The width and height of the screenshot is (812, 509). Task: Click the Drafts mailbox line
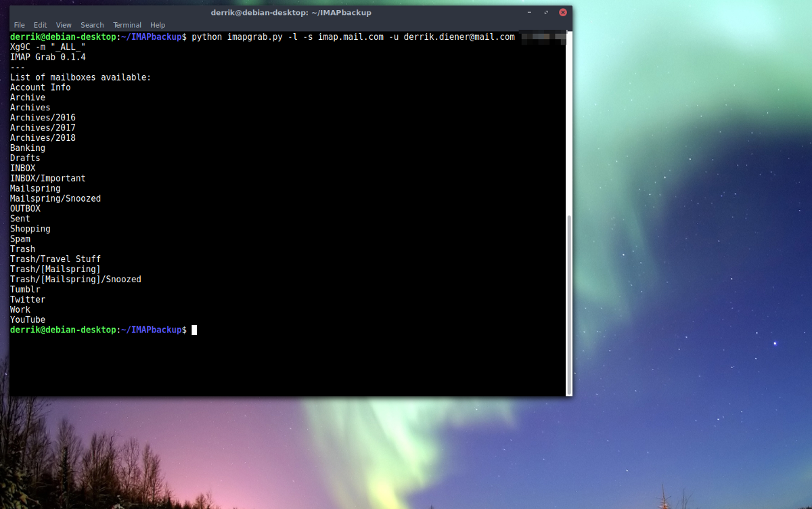click(24, 158)
